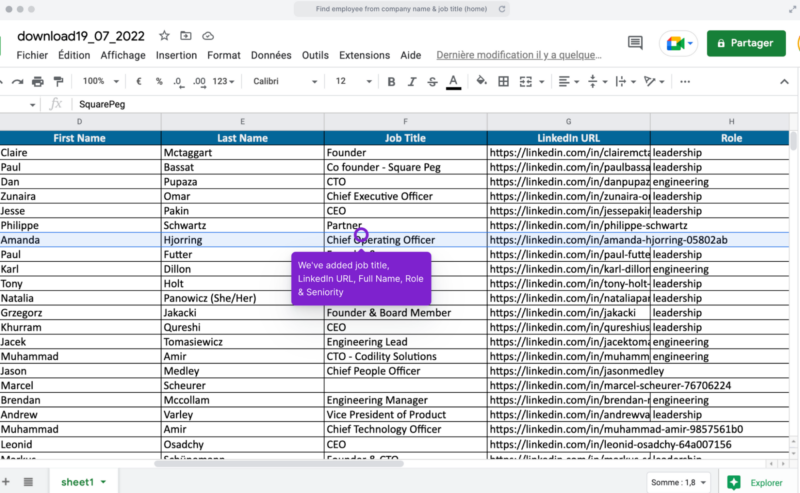800x493 pixels.
Task: Open the Fichier menu
Action: [x=32, y=55]
